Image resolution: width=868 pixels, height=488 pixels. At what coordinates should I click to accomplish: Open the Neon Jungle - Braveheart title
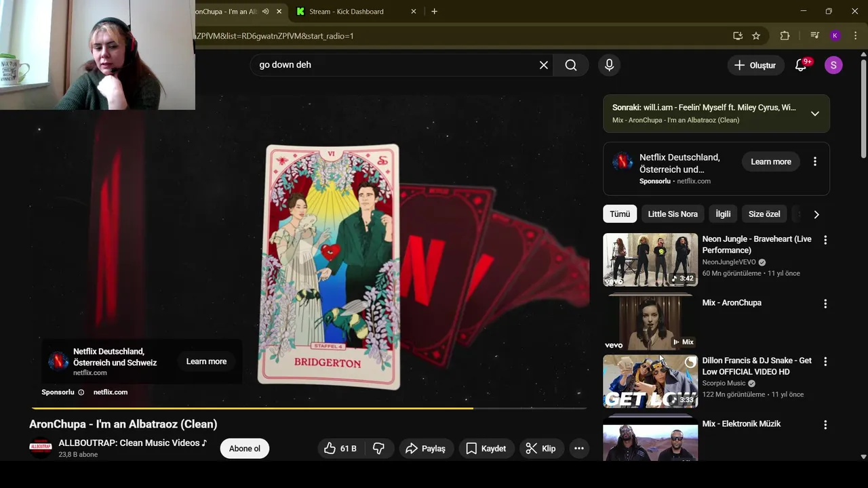point(757,245)
